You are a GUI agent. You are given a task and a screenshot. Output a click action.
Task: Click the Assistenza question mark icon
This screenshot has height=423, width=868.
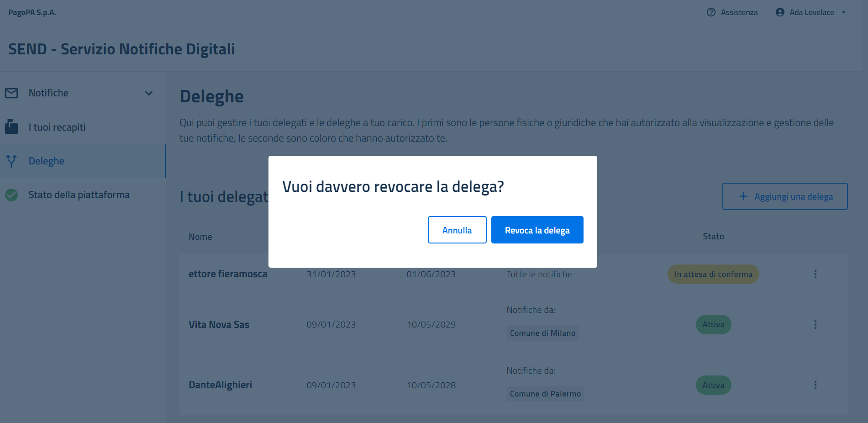coord(711,12)
